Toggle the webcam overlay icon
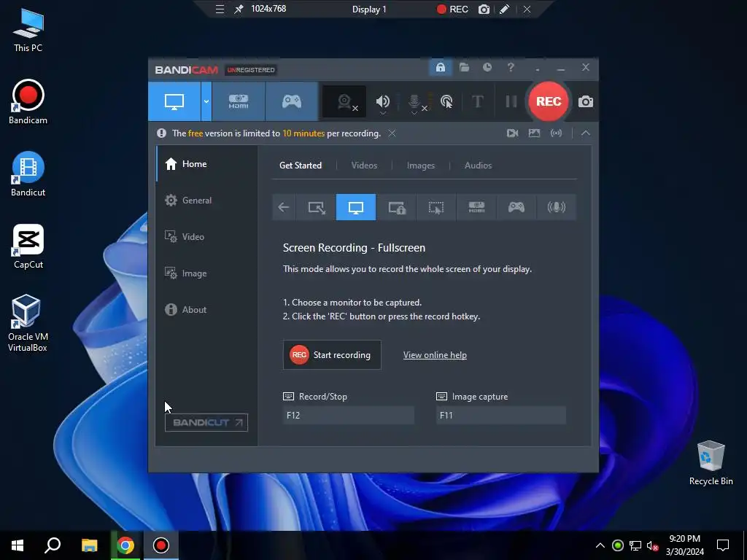Image resolution: width=747 pixels, height=560 pixels. [x=344, y=101]
